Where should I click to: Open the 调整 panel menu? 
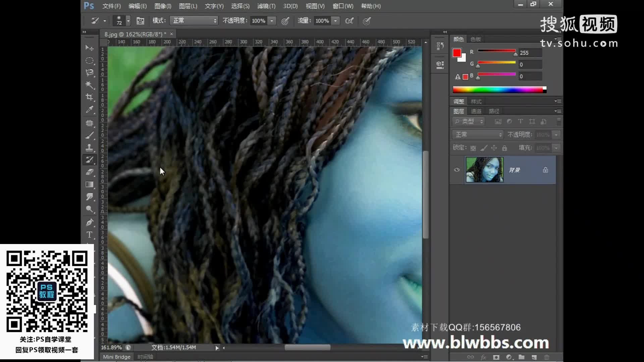tap(557, 101)
